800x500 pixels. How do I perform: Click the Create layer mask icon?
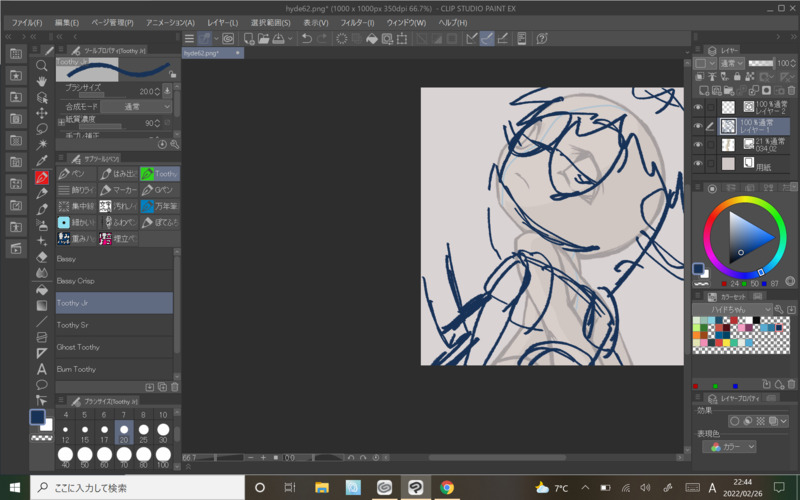click(766, 91)
